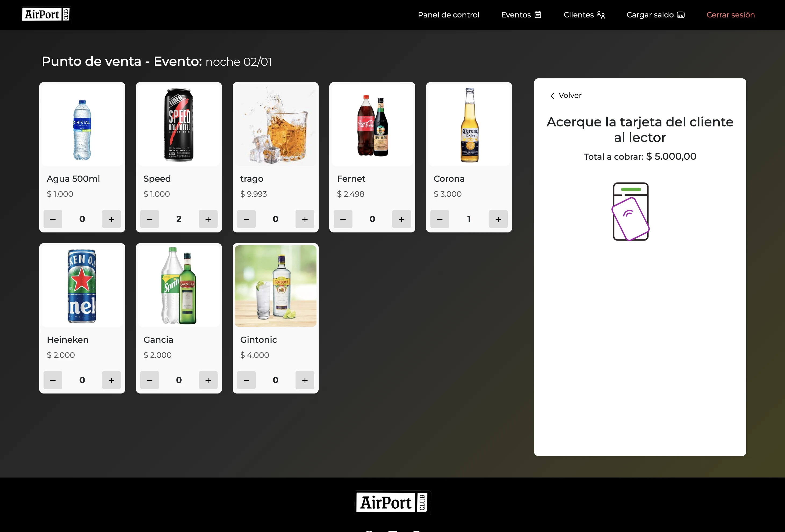
Task: Open Panel de control from the navbar
Action: 449,14
